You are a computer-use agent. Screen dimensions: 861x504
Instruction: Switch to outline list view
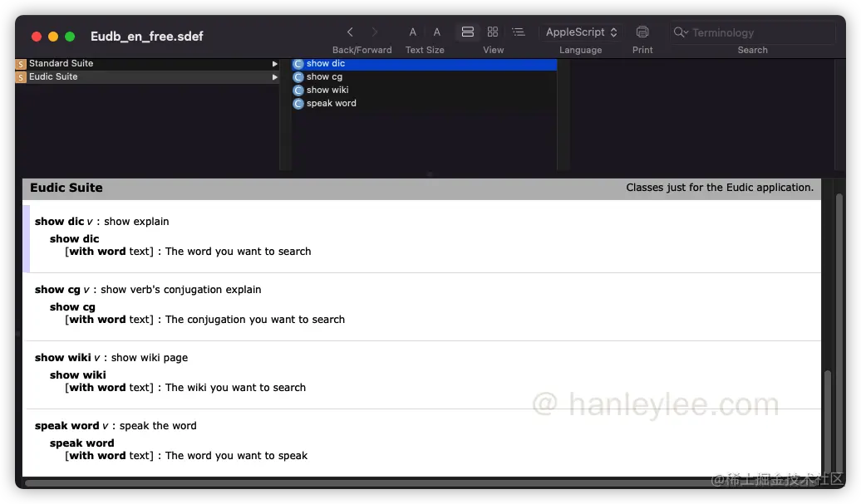518,32
